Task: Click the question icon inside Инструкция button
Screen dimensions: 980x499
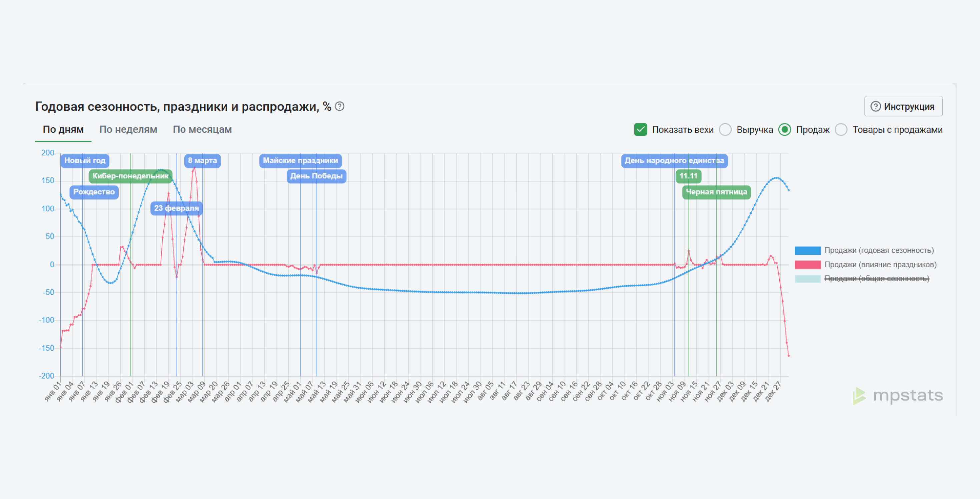Action: [x=876, y=107]
